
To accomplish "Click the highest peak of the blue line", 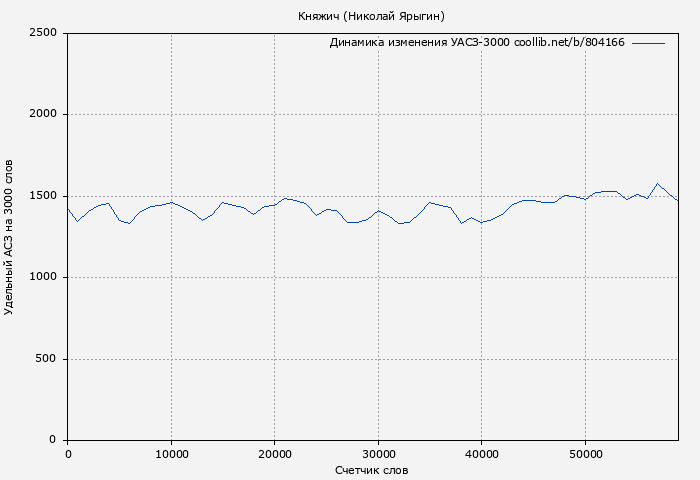I will point(657,183).
